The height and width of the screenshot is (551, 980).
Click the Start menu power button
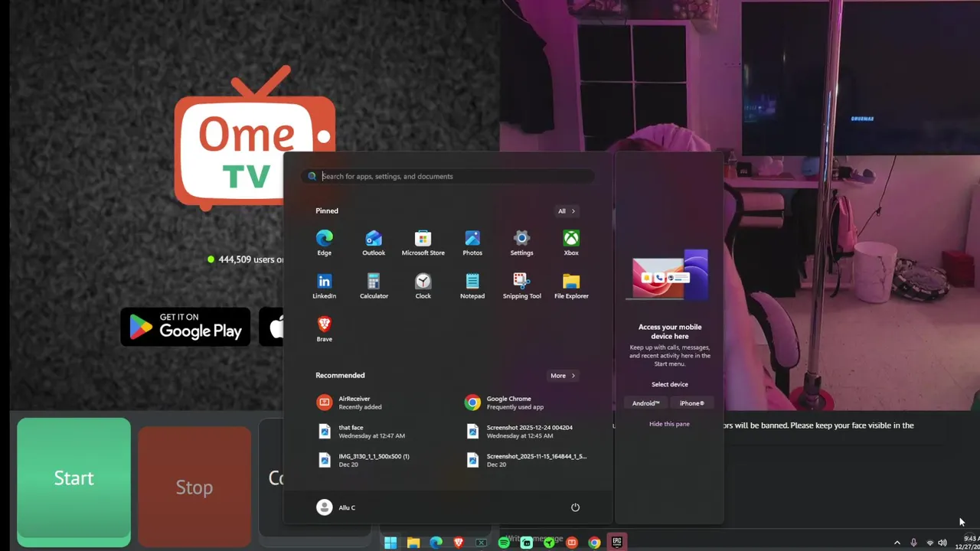[x=575, y=507]
